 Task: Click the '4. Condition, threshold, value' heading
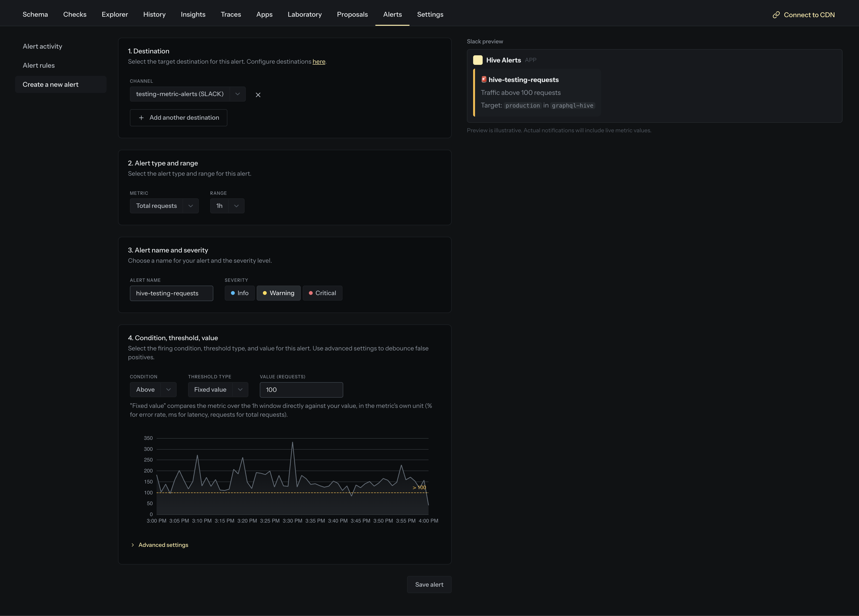pos(173,338)
